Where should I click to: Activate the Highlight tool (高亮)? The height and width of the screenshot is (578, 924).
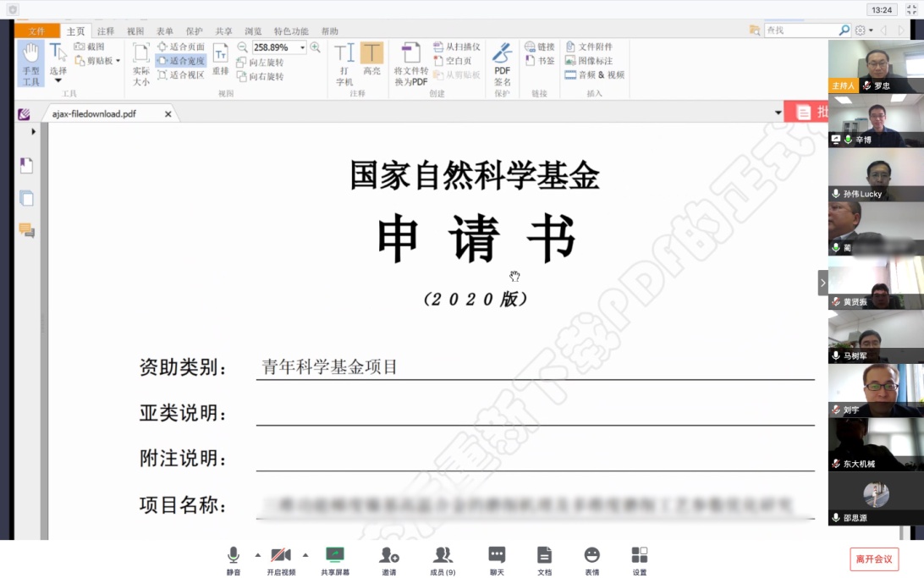[x=371, y=59]
